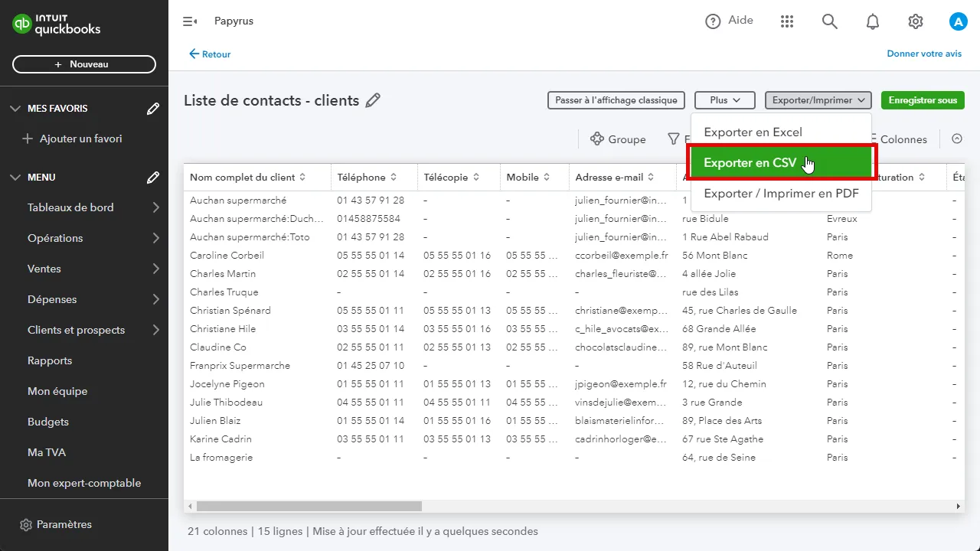980x551 pixels.
Task: Click the Rome city cell
Action: (840, 256)
